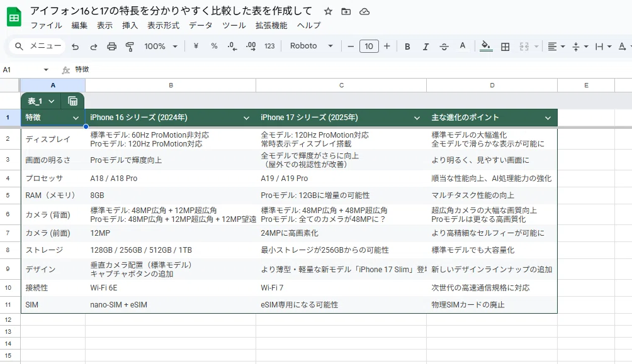Click the move to folder icon
Image resolution: width=632 pixels, height=364 pixels.
(346, 11)
